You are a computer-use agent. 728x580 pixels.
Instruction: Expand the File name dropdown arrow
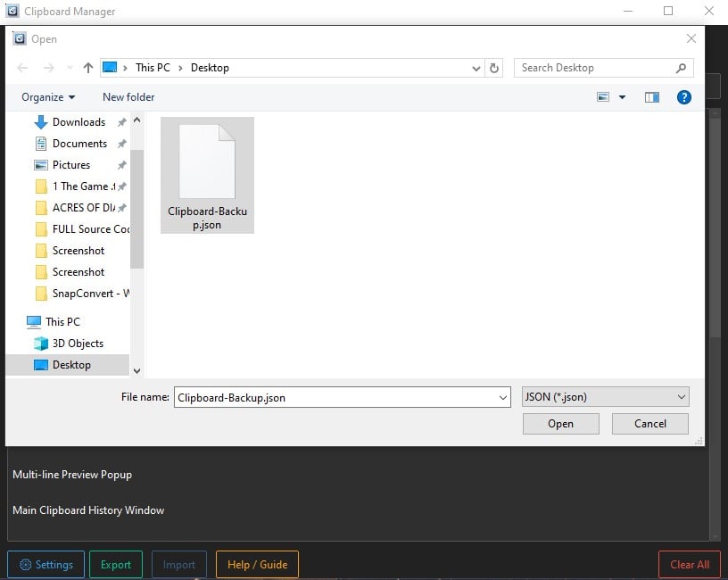[x=501, y=396]
